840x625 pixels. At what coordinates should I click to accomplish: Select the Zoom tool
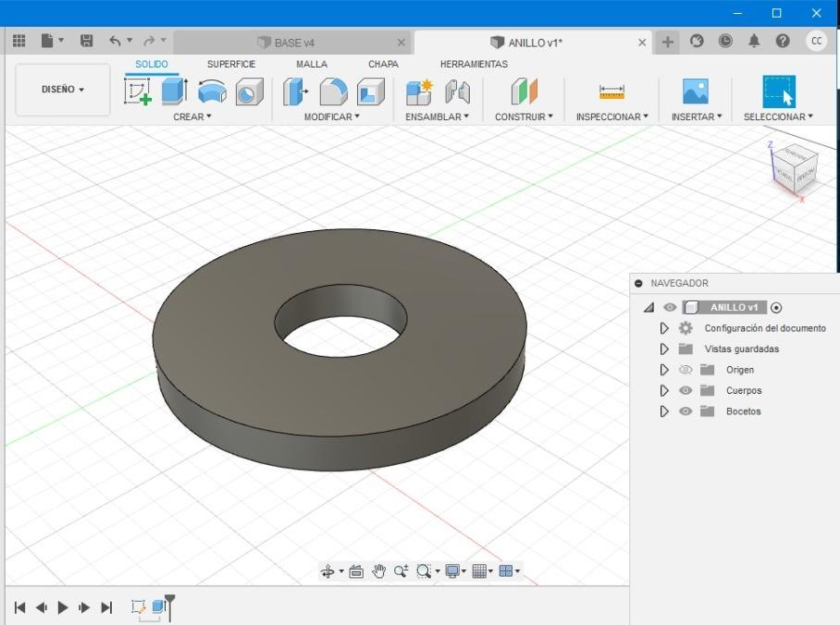click(x=401, y=571)
